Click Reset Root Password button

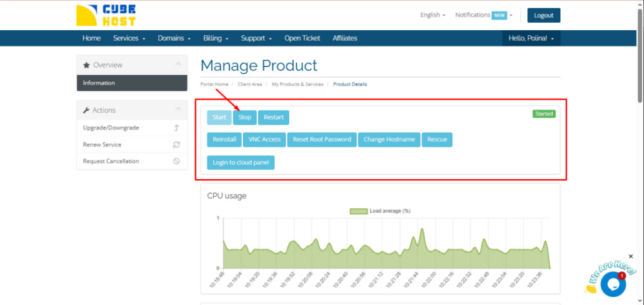(x=322, y=140)
